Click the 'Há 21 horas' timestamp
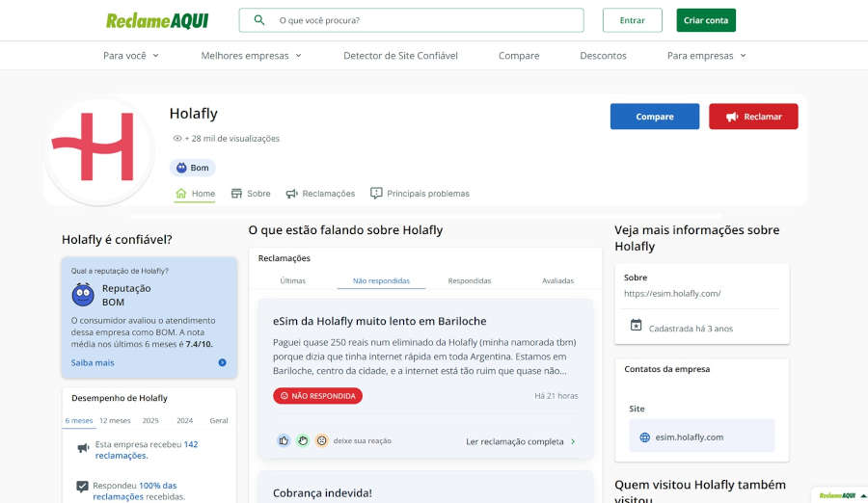 (556, 396)
